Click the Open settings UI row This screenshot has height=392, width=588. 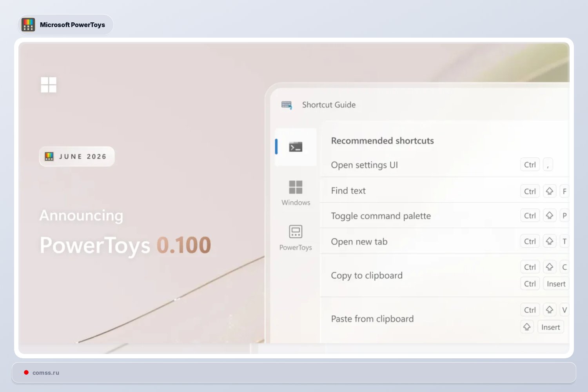coord(445,165)
